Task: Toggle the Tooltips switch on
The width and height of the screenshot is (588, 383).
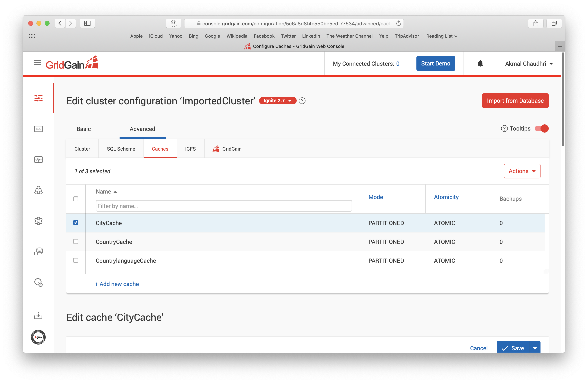Action: coord(542,128)
